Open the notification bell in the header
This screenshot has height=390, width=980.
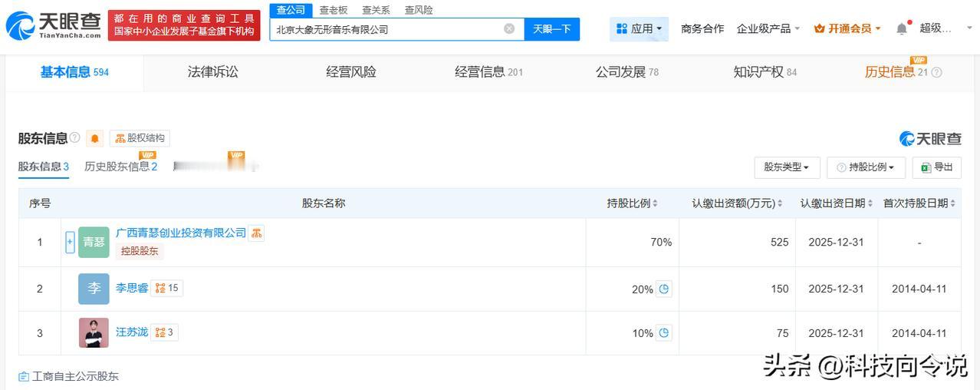[x=902, y=28]
